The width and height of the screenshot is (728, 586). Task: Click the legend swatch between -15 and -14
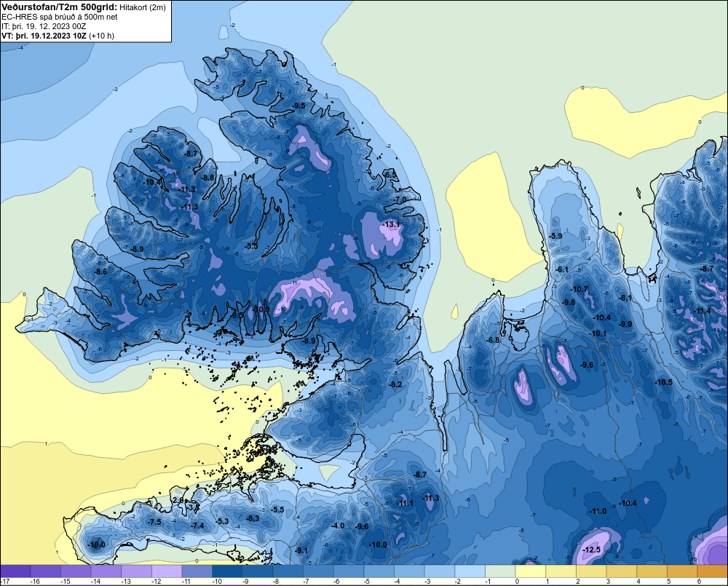tap(76, 571)
